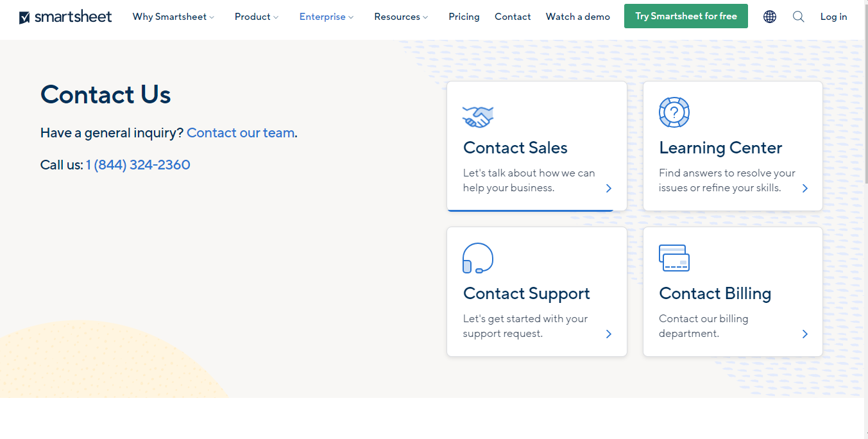This screenshot has height=439, width=868.
Task: Open the search magnifier icon
Action: point(798,17)
